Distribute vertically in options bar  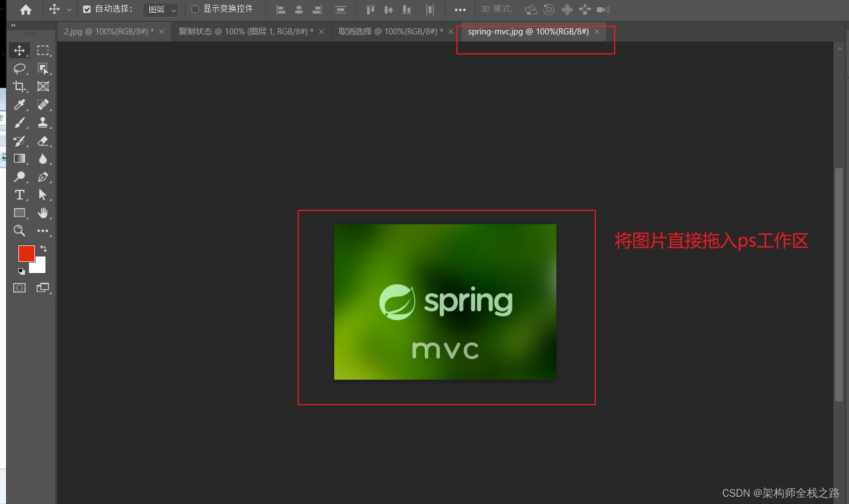coord(340,9)
